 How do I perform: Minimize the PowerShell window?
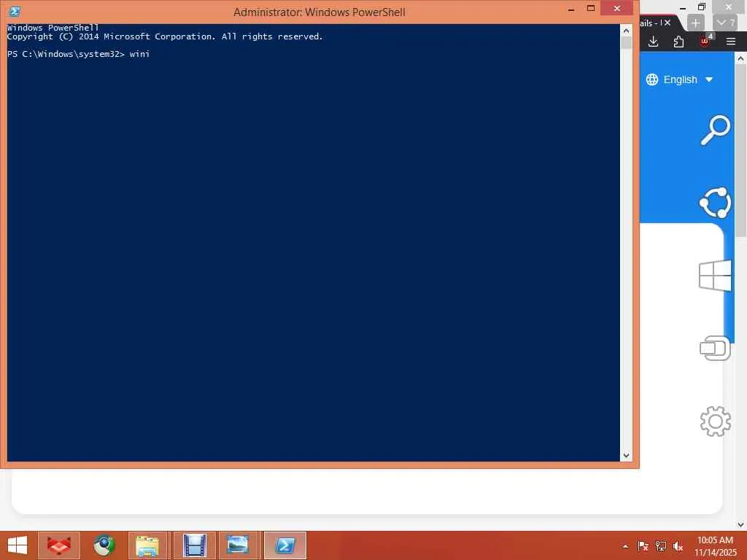[x=571, y=9]
